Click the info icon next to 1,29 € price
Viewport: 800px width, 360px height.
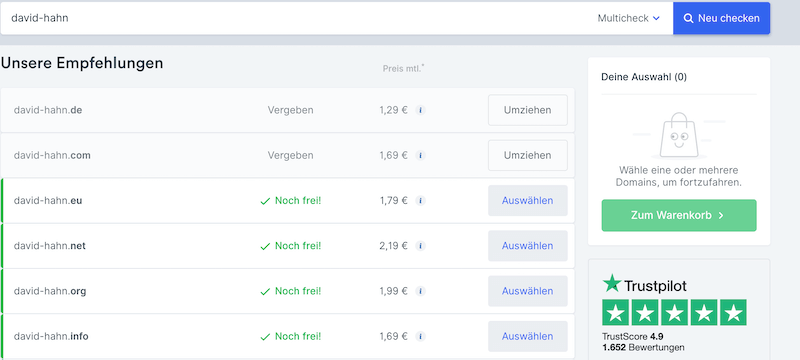[420, 110]
